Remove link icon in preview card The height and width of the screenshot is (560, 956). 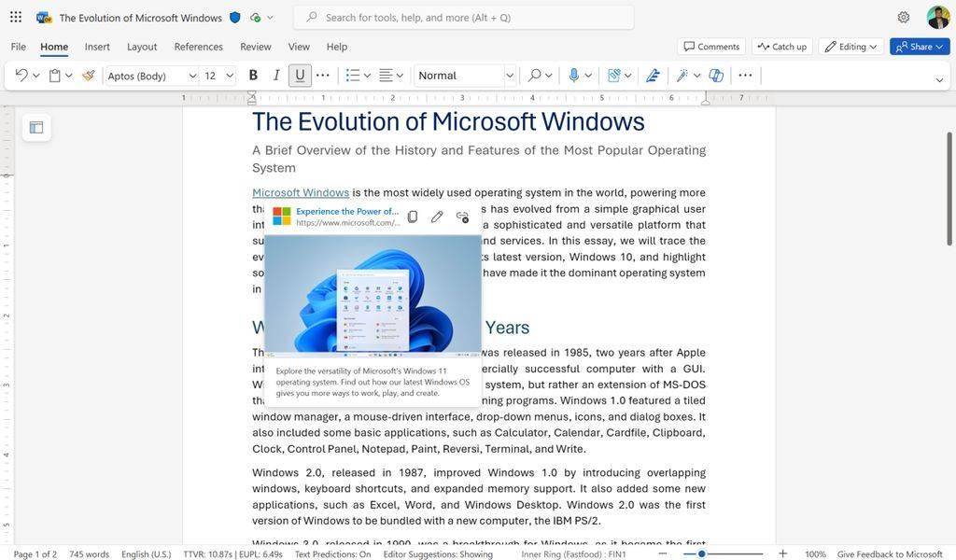point(462,217)
